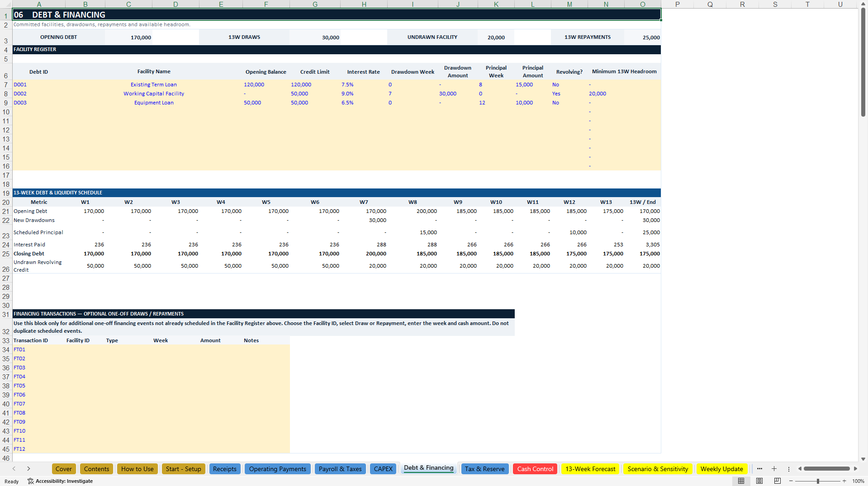This screenshot has width=868, height=486.
Task: Select row header 17
Action: click(x=6, y=175)
